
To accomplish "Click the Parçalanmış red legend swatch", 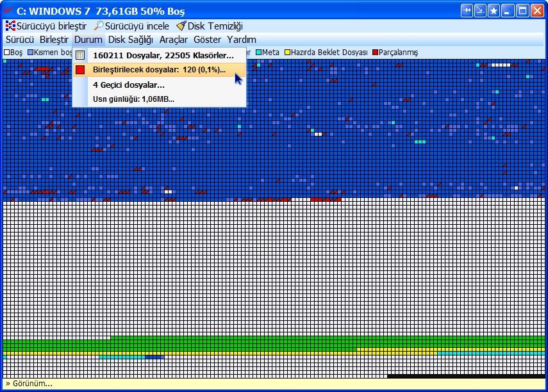I will coord(376,53).
